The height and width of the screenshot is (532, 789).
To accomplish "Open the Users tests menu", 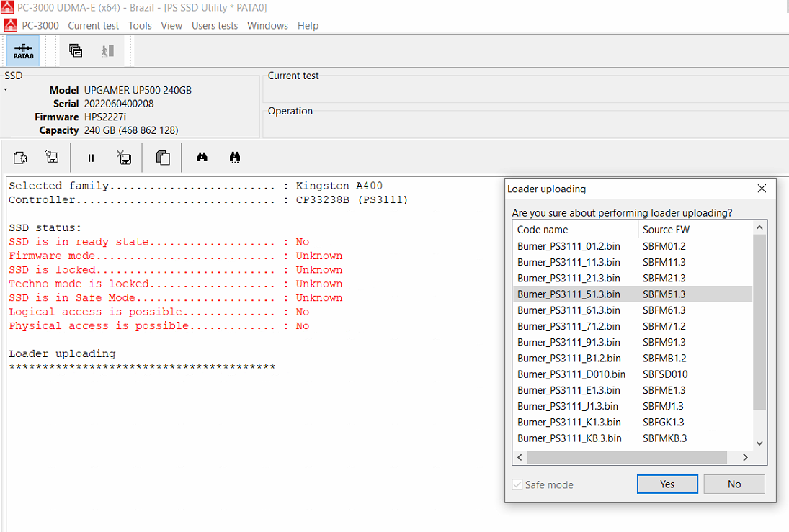I will 214,26.
